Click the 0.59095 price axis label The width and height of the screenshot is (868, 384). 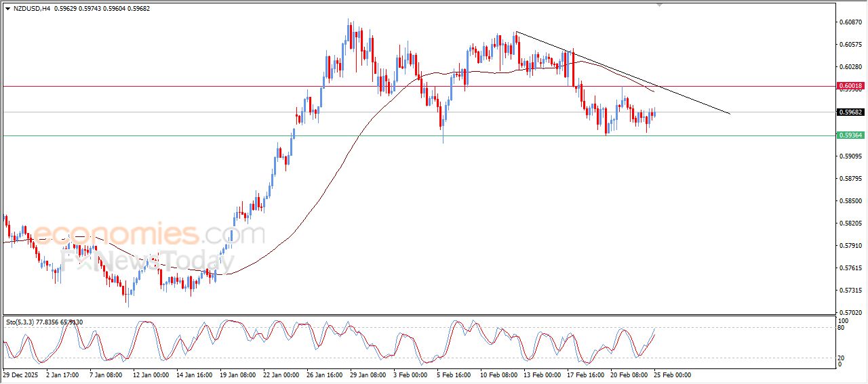pos(850,156)
